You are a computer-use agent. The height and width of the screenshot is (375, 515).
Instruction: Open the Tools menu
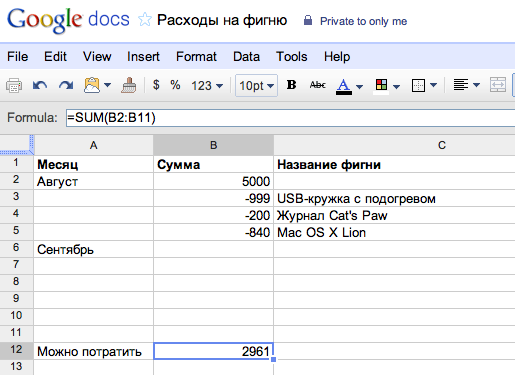tap(292, 56)
